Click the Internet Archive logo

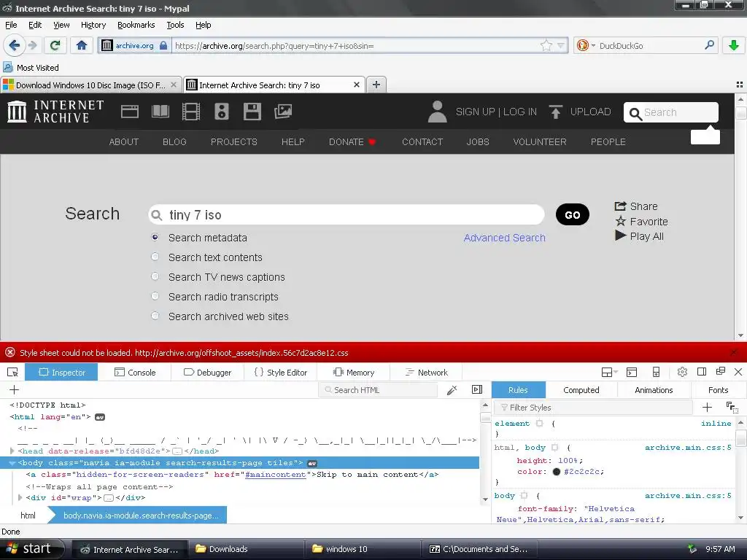[55, 112]
